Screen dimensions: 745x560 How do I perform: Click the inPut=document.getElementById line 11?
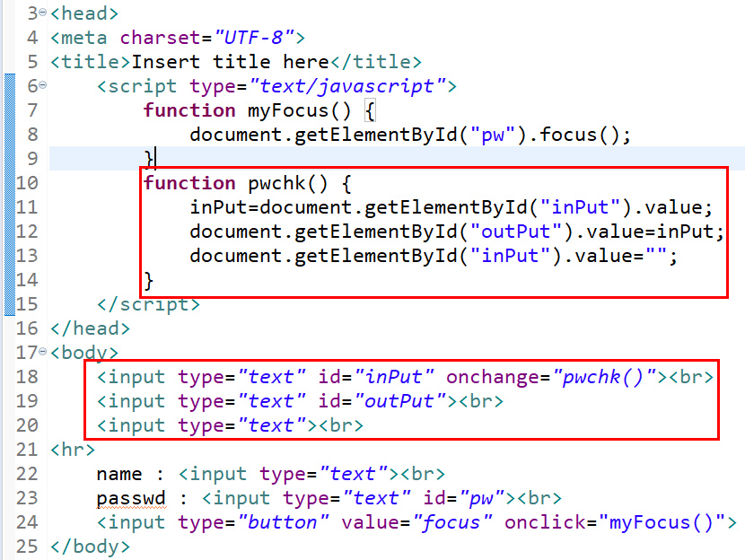point(451,207)
